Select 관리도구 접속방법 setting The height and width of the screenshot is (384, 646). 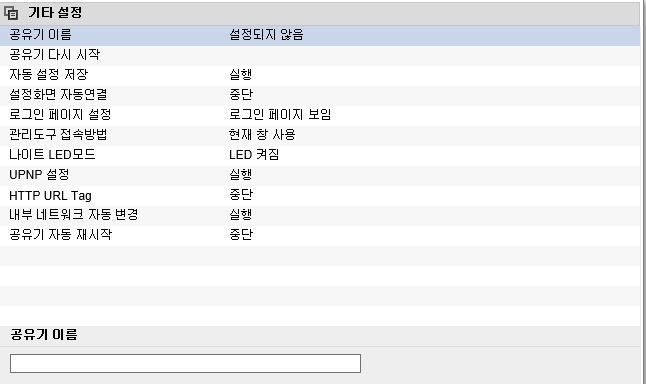(320, 135)
